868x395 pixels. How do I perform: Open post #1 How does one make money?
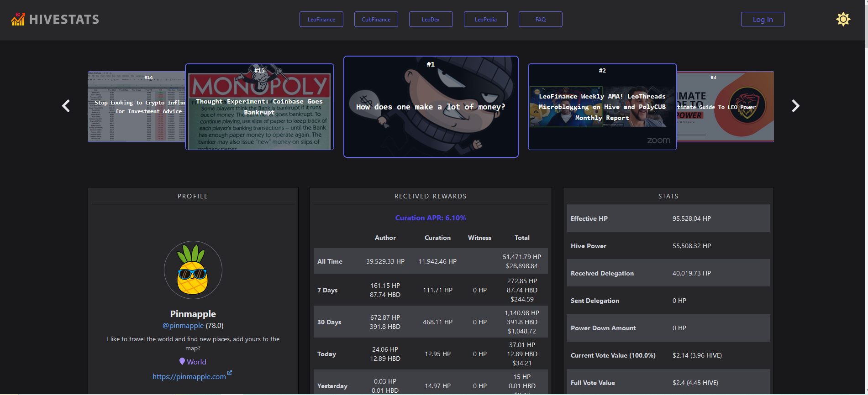pos(431,107)
